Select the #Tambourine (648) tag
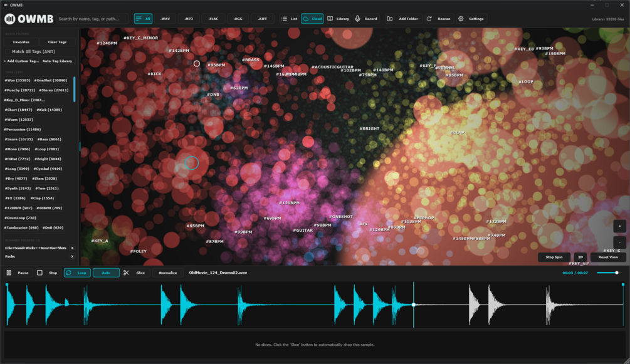 click(22, 227)
